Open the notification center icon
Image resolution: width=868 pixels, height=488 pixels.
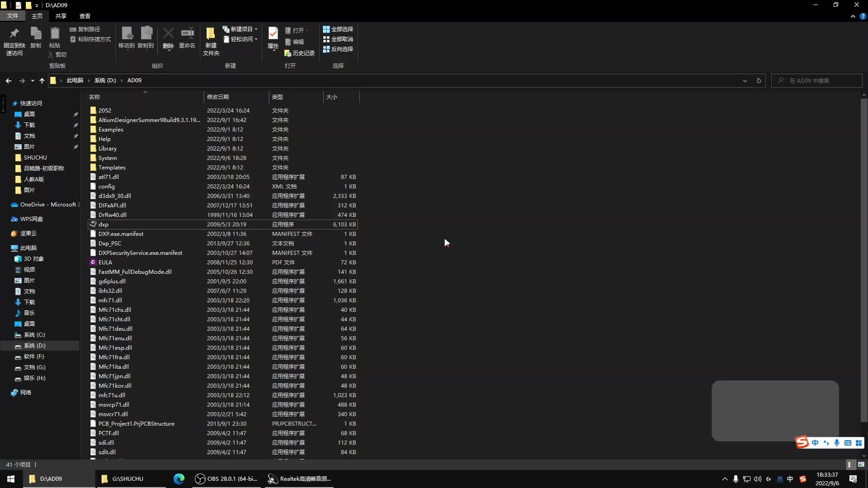[853, 479]
